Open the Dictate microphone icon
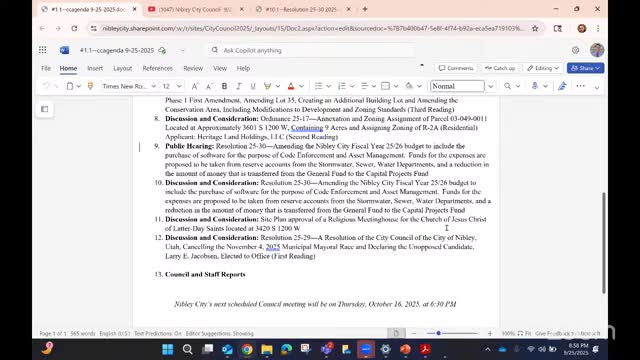The height and width of the screenshot is (360, 640). 535,86
